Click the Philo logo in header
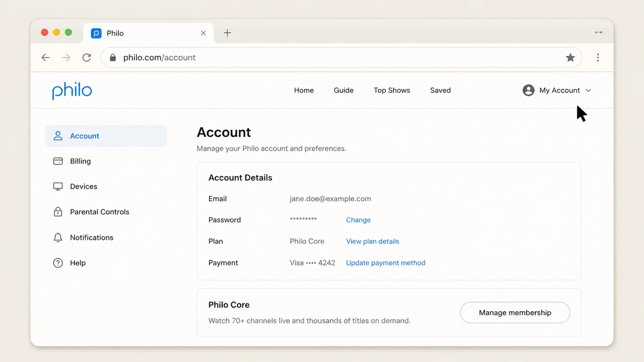The image size is (644, 362). pyautogui.click(x=72, y=90)
